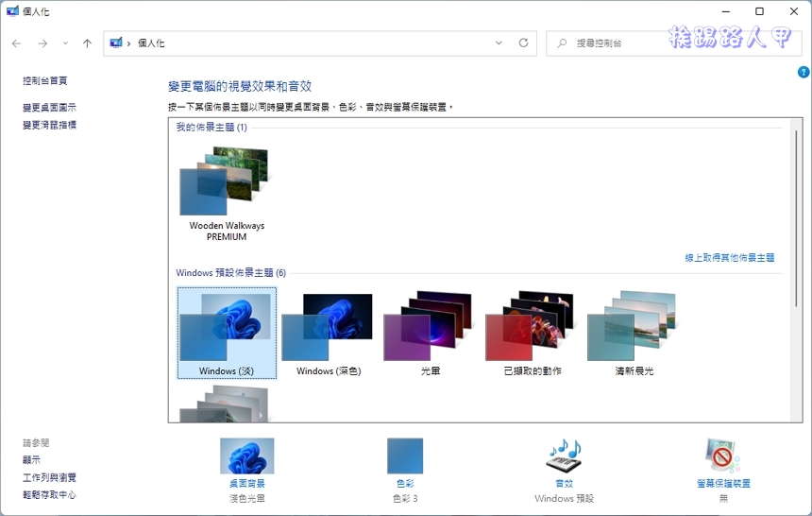Open help with the blue question icon
812x516 pixels.
804,72
